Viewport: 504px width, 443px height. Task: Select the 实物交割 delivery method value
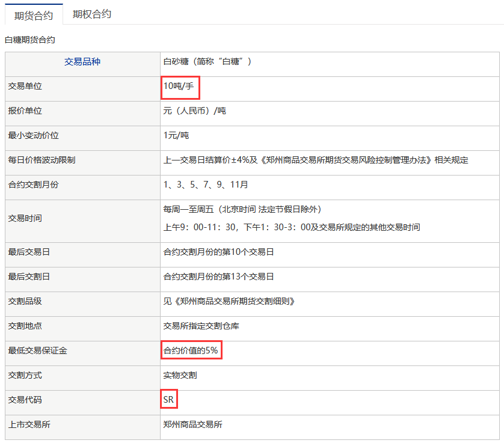coord(180,375)
